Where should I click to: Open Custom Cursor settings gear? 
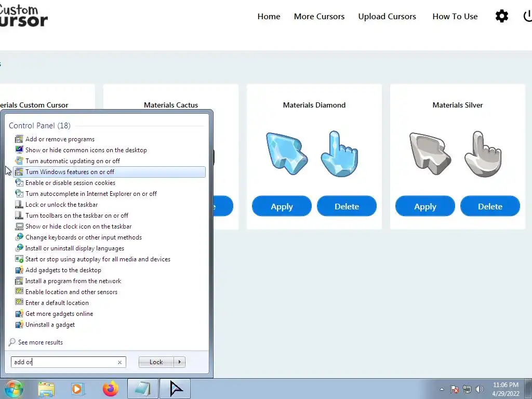501,16
